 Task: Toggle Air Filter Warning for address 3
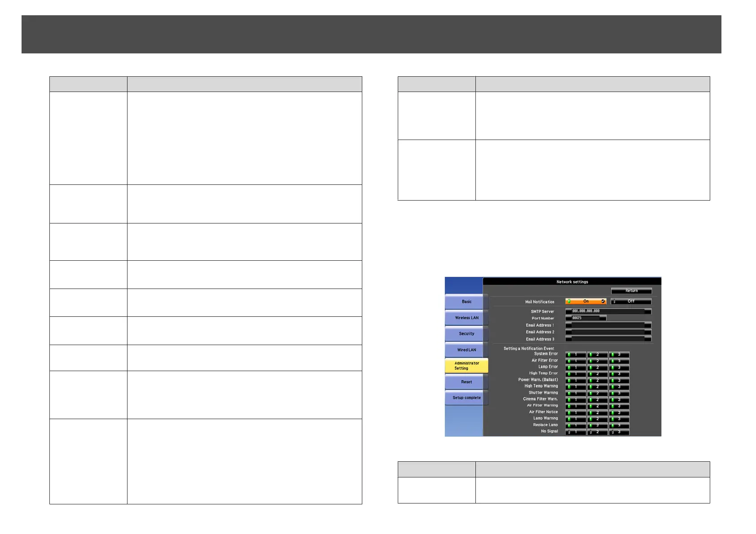click(x=619, y=406)
